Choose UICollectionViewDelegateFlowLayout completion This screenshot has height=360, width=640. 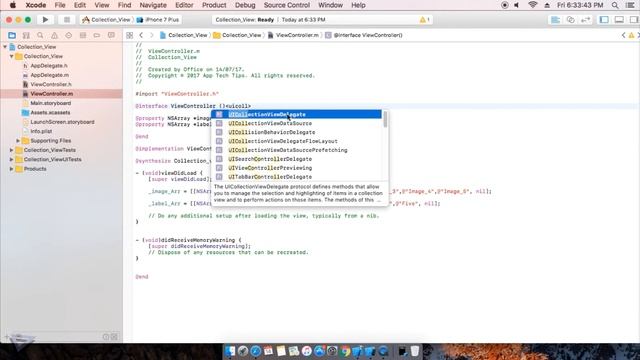(x=297, y=141)
